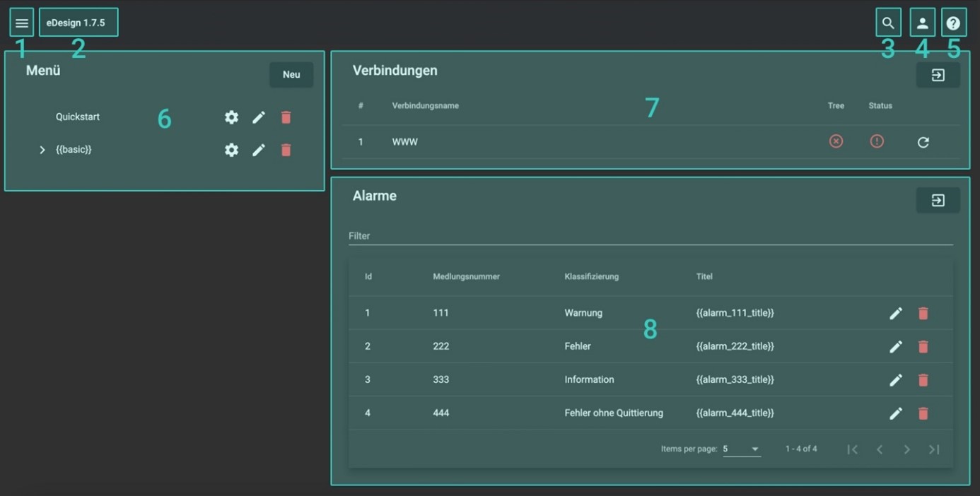Image resolution: width=980 pixels, height=496 pixels.
Task: Delete the Quickstart menu entry
Action: click(x=286, y=117)
